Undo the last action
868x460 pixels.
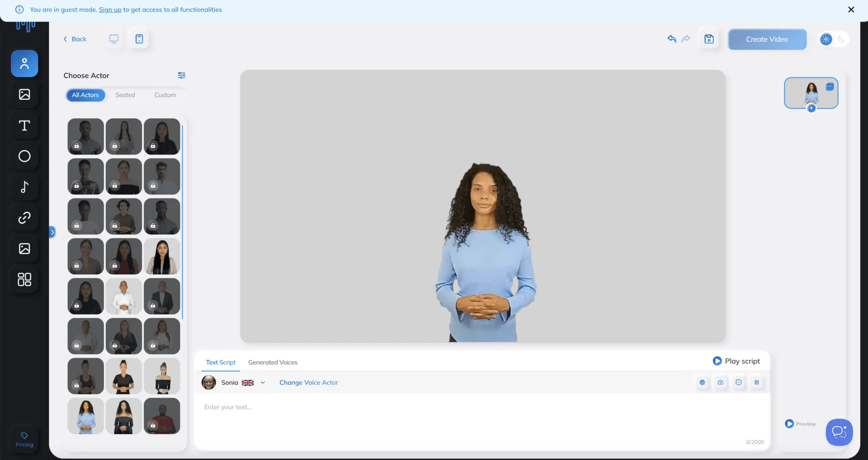672,39
